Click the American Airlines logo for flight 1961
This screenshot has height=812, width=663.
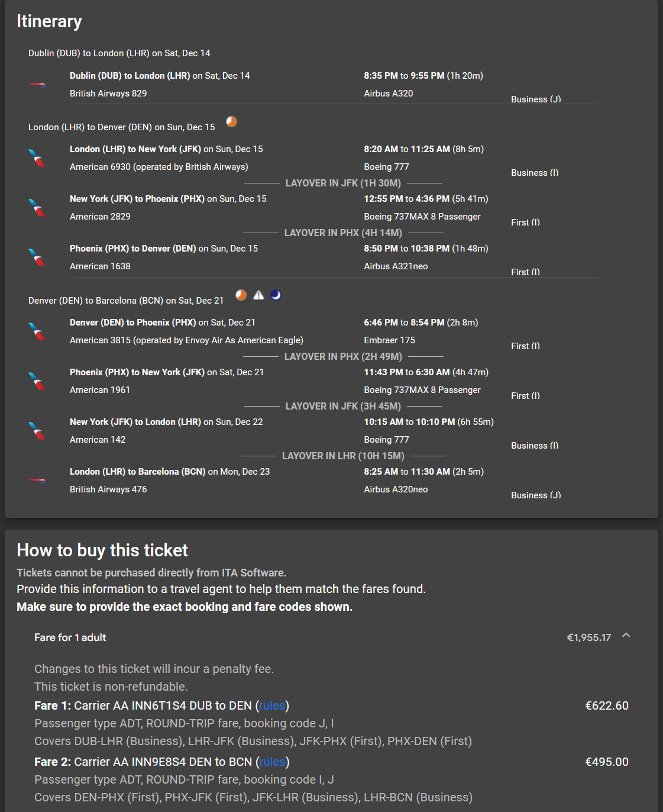[37, 381]
